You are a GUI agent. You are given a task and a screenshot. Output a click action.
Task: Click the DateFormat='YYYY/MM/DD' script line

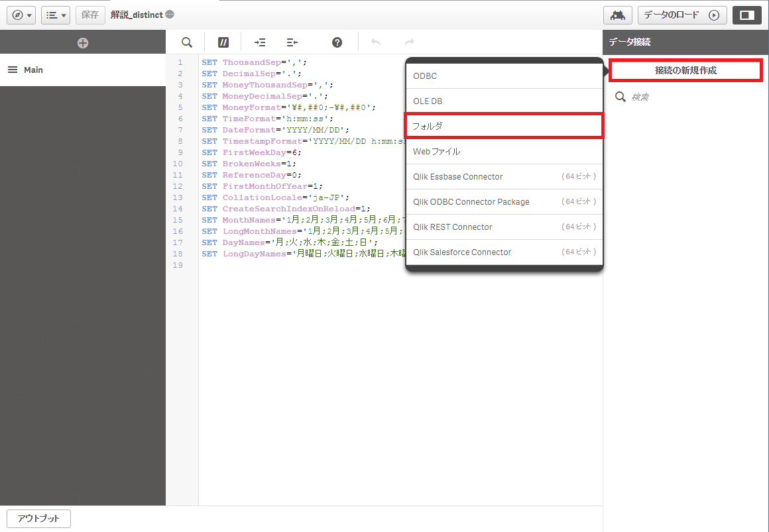coord(275,130)
